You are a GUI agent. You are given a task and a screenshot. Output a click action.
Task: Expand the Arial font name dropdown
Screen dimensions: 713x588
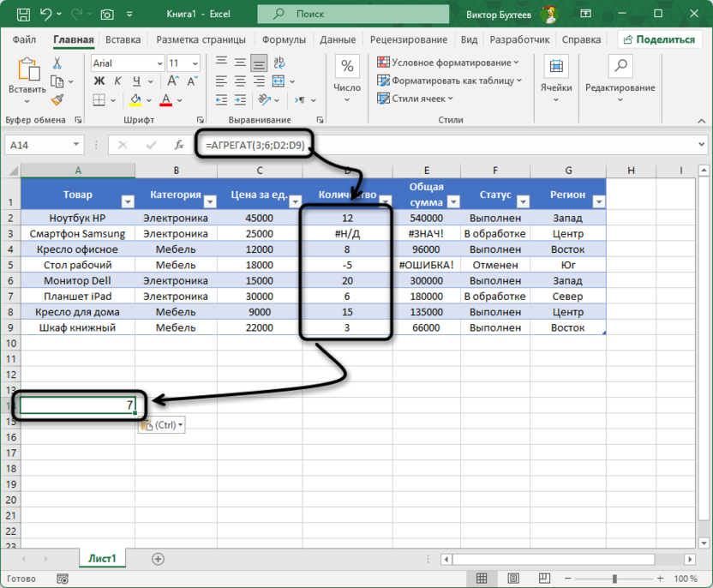159,63
